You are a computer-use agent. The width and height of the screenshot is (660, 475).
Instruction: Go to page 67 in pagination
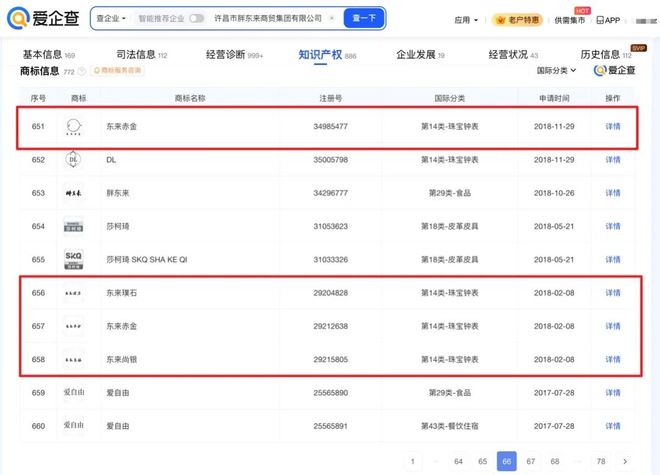point(530,461)
